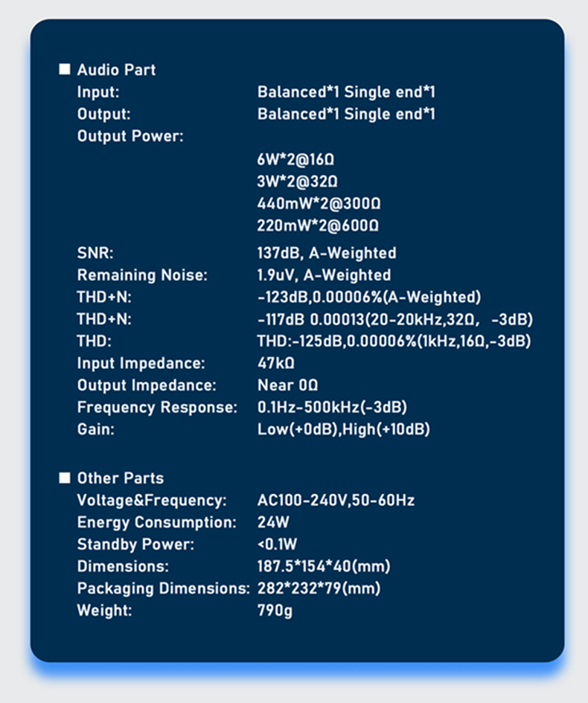Click the 0.1Hz-500kHz(-3dB) frequency response value

point(332,408)
